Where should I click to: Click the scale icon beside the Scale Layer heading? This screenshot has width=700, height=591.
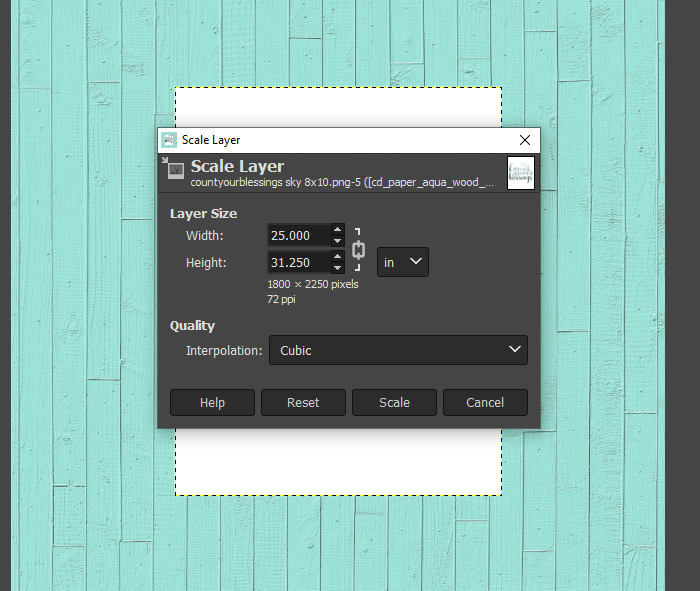pyautogui.click(x=175, y=172)
